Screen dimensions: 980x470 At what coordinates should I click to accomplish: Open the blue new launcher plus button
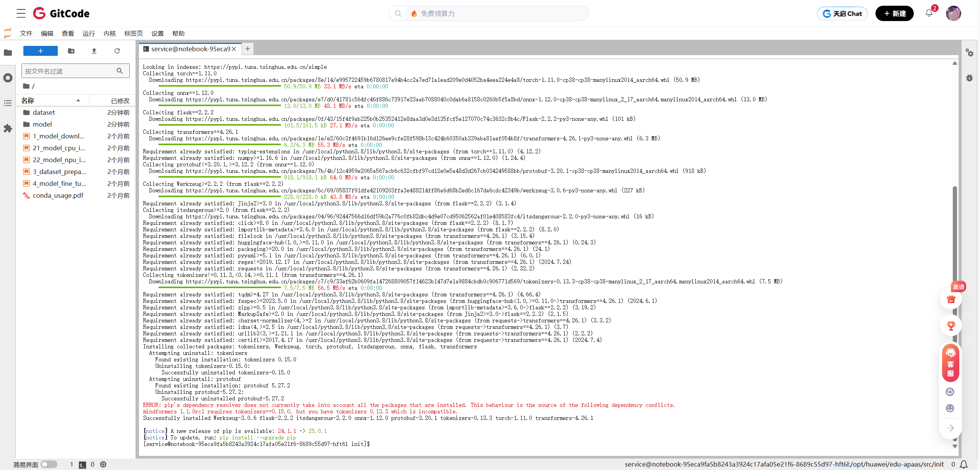[40, 51]
